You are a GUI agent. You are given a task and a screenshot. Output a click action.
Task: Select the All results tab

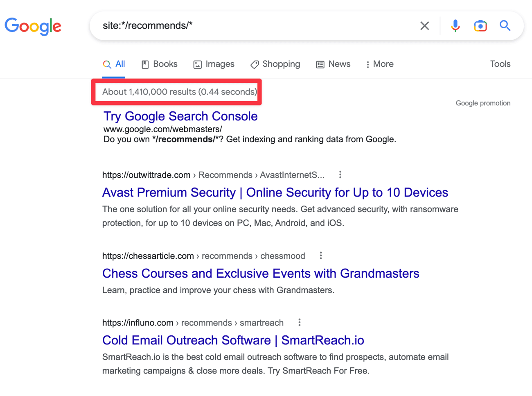[x=114, y=64]
